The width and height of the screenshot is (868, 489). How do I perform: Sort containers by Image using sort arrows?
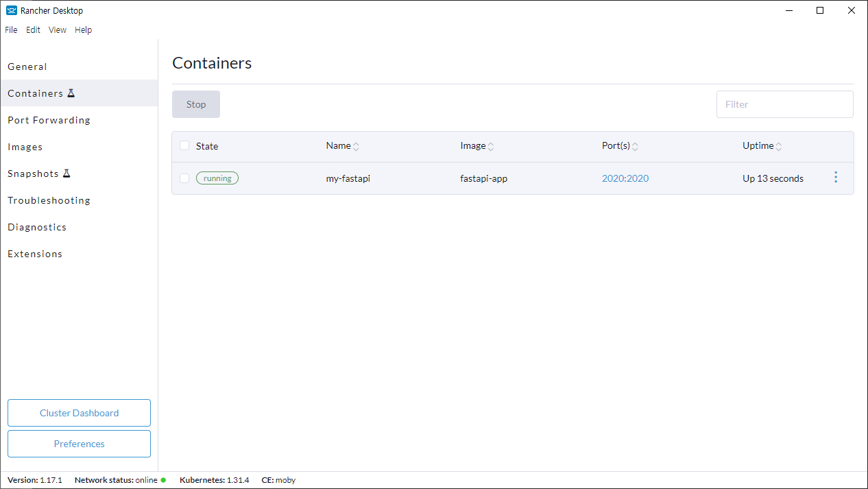[491, 146]
